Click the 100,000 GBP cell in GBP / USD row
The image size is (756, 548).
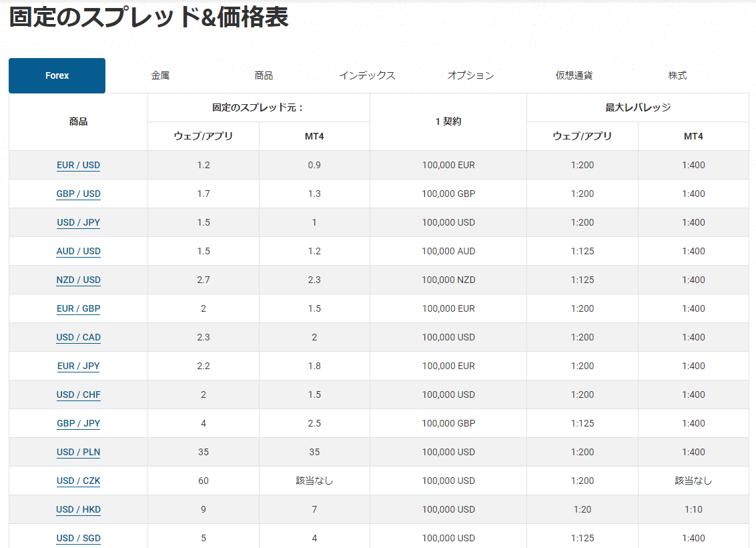point(448,194)
